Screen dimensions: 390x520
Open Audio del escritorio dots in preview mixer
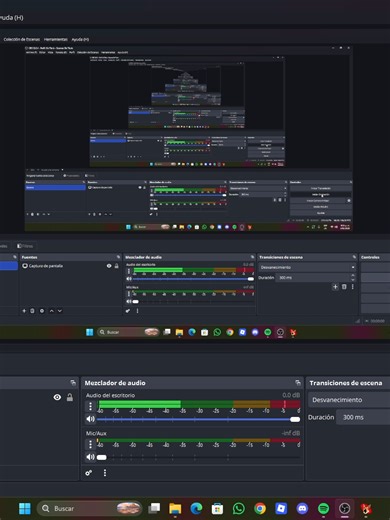click(x=129, y=271)
